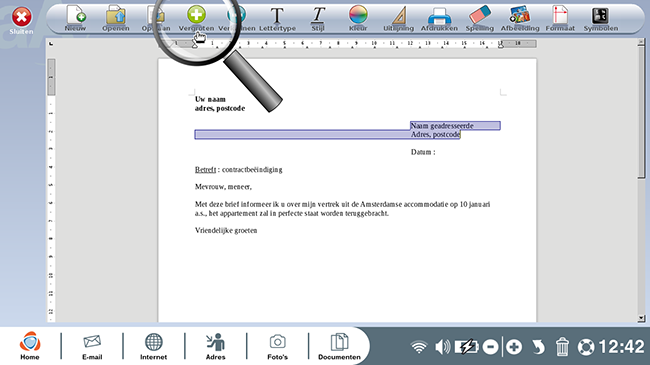Screen dimensions: 650x365
Task: Click the horizontal ruler at mark 10
Action: coord(374,43)
